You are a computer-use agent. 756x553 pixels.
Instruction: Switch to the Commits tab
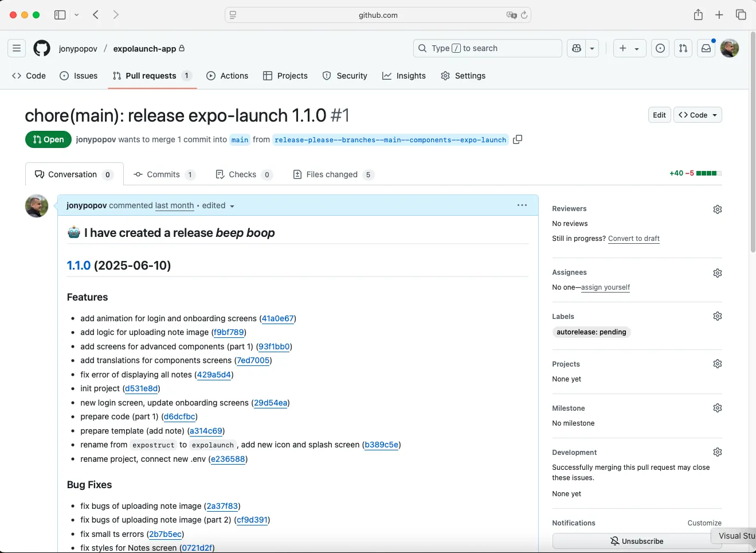point(164,174)
